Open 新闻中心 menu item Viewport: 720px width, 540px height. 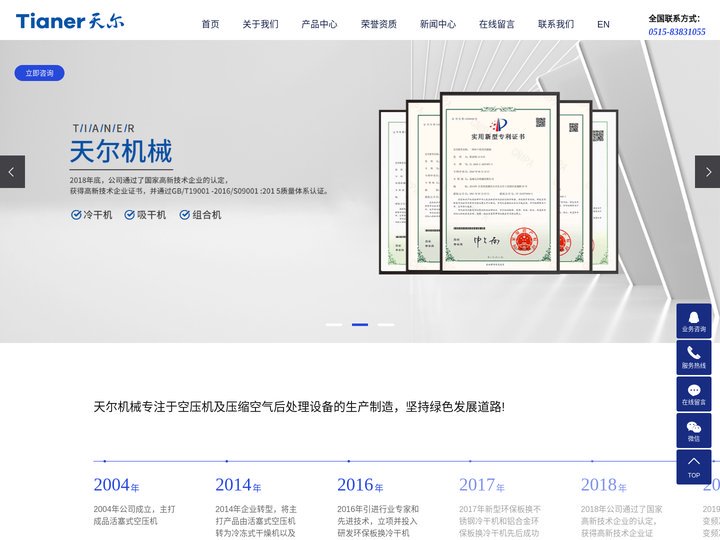(x=438, y=24)
